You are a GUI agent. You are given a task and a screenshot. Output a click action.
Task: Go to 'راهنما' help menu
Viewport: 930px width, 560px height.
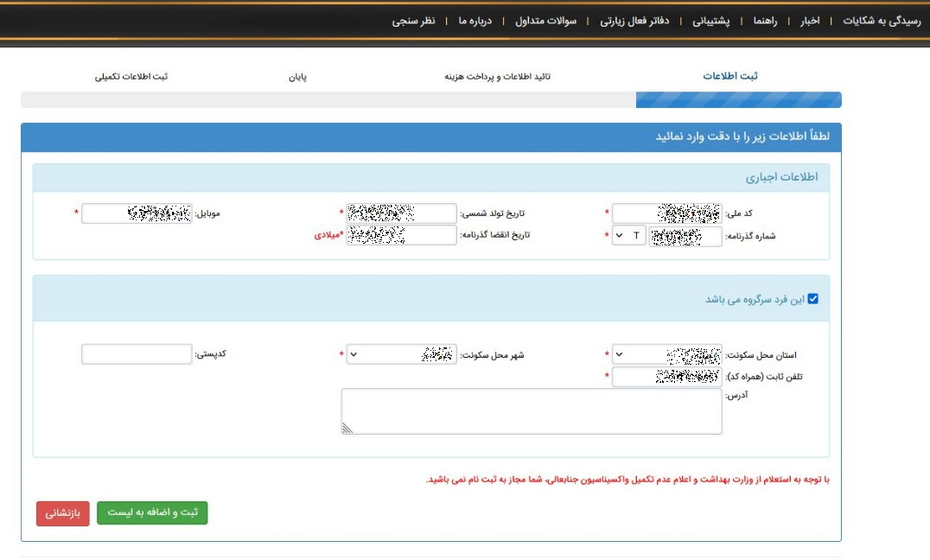765,21
